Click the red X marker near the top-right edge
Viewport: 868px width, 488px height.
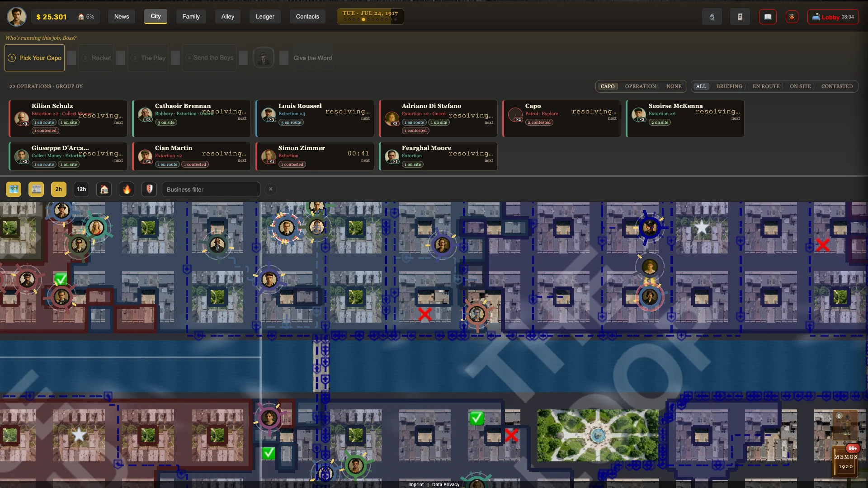[823, 245]
